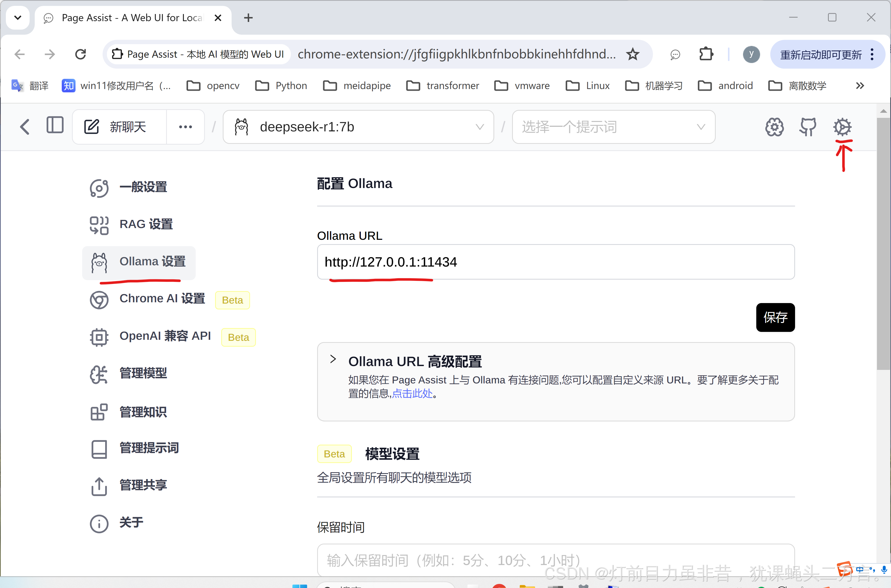The height and width of the screenshot is (588, 891).
Task: Open win11修改用户名 bookmark
Action: [x=116, y=85]
